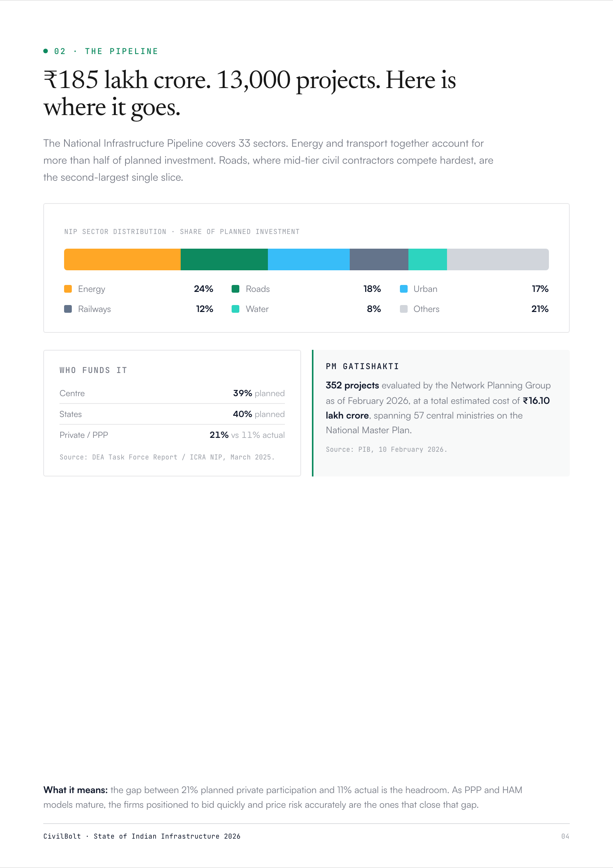Select the dark green Roads bar segment
This screenshot has width=613, height=868.
(224, 259)
